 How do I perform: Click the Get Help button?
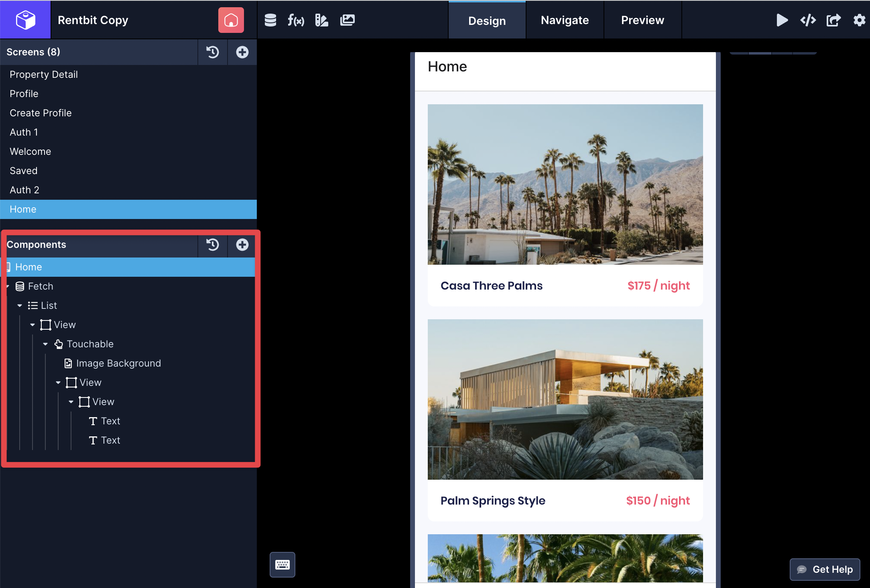(x=825, y=570)
